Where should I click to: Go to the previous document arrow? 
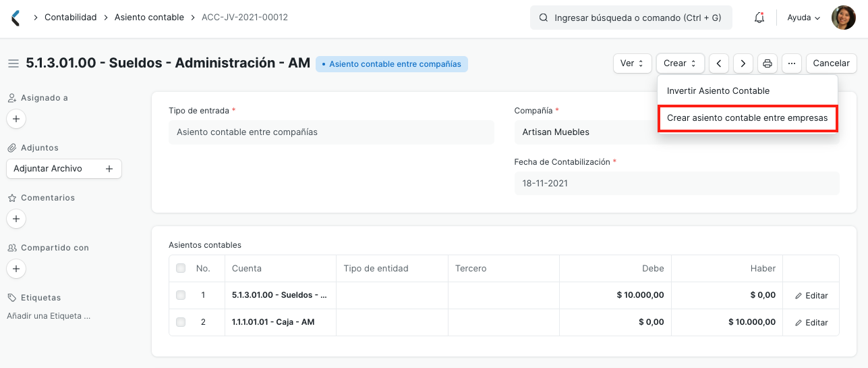719,63
